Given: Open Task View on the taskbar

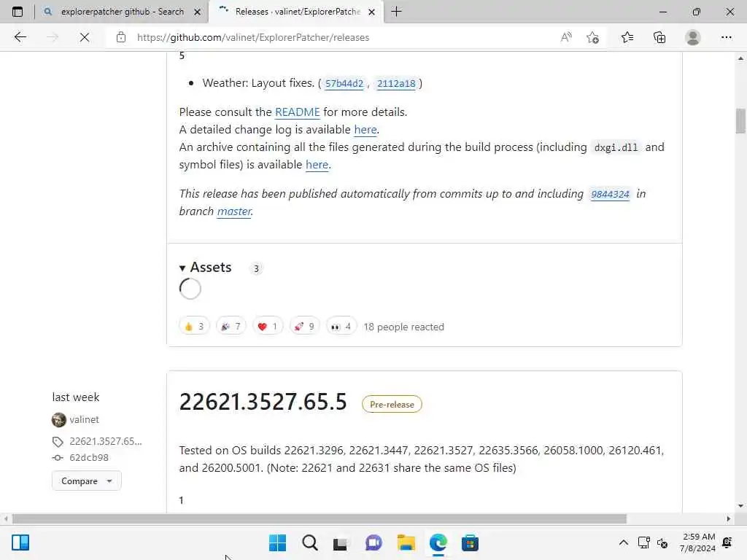Looking at the screenshot, I should pos(341,542).
